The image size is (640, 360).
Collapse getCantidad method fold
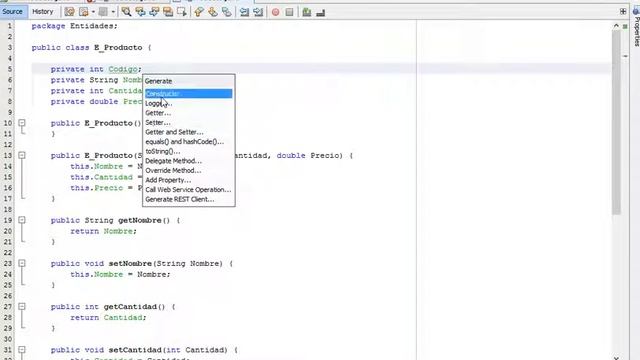[x=22, y=307]
